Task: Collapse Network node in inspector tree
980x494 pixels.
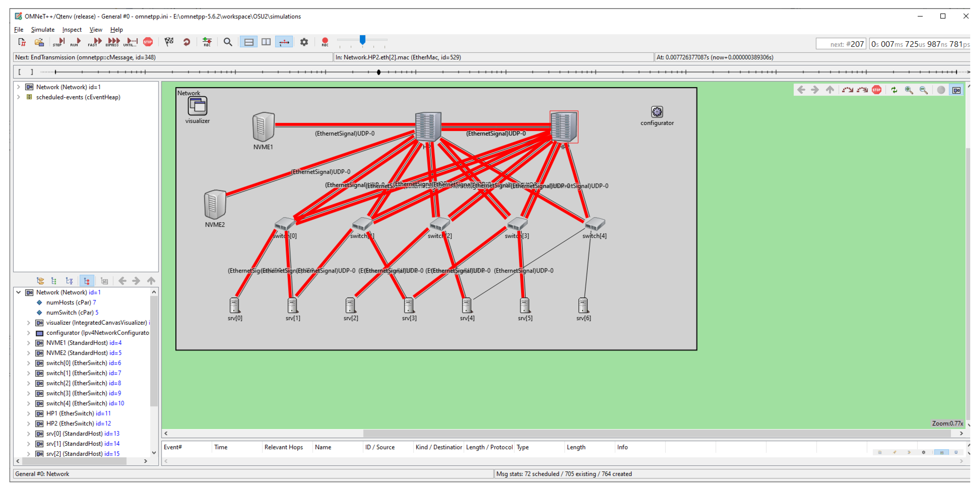Action: click(18, 292)
